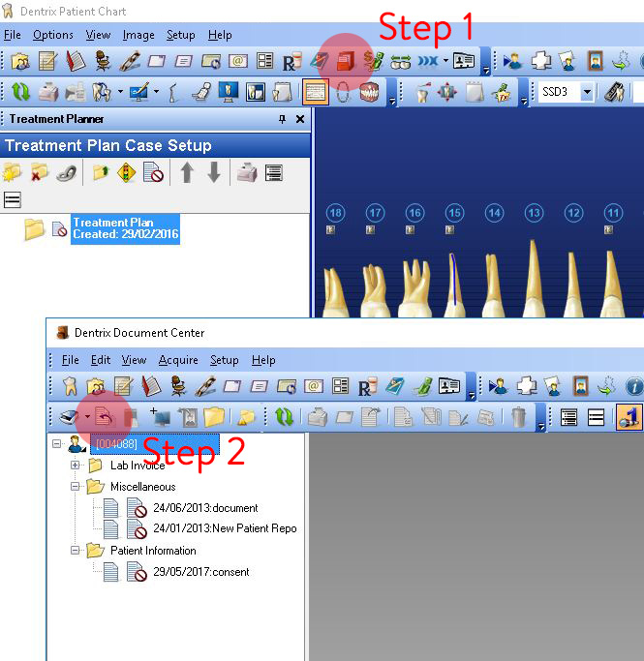Collapse the Miscellaneous folder
Viewport: 644px width, 661px height.
76,487
